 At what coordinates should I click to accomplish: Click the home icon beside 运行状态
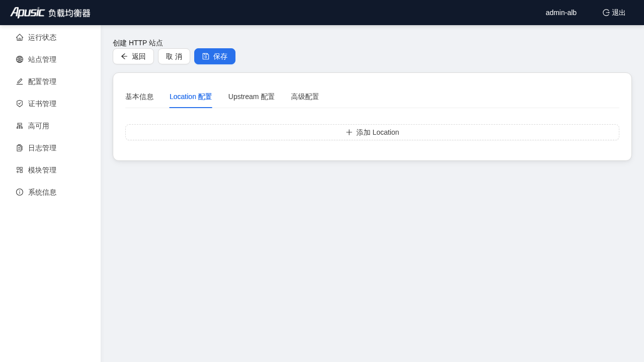click(x=20, y=37)
